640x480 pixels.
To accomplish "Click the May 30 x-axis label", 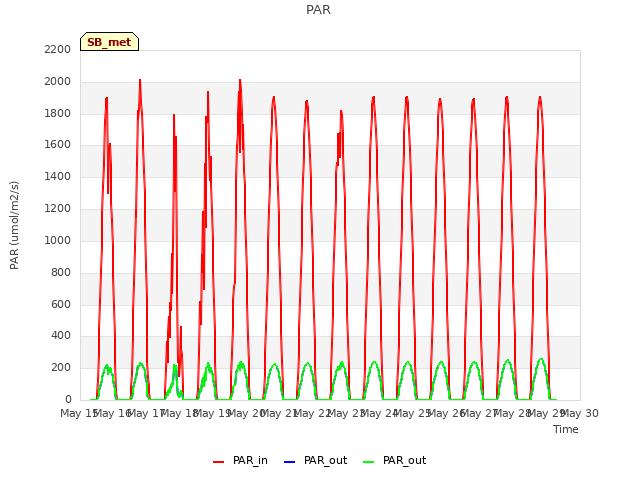I will pyautogui.click(x=580, y=413).
